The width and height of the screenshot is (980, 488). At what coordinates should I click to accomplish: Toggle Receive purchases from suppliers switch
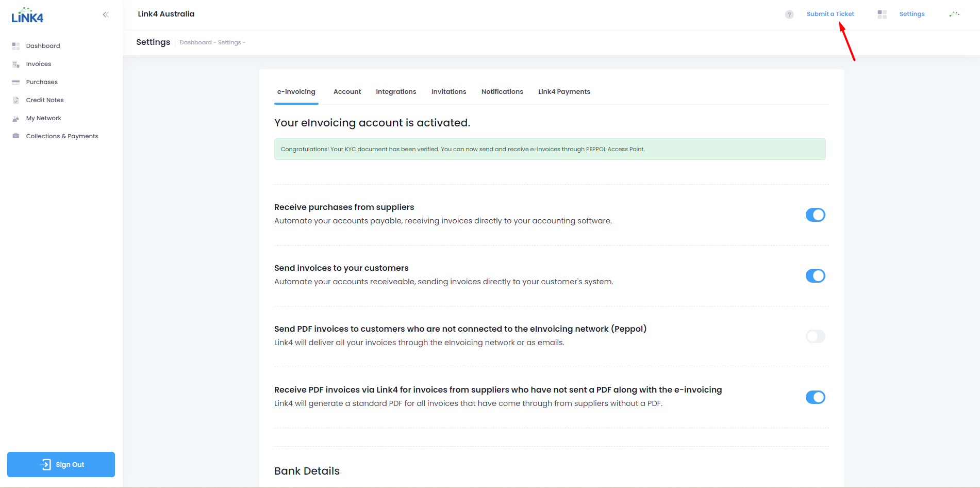pos(816,215)
